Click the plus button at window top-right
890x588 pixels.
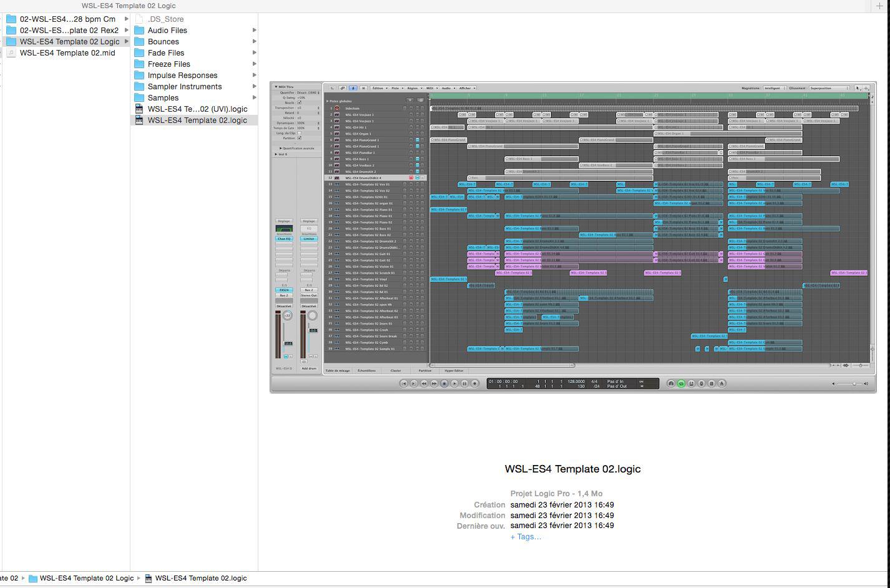[x=880, y=6]
